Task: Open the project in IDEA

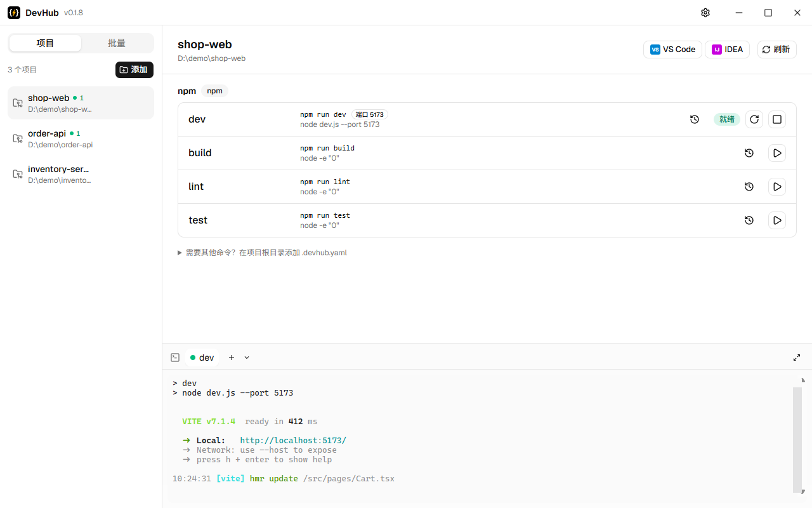Action: point(727,50)
